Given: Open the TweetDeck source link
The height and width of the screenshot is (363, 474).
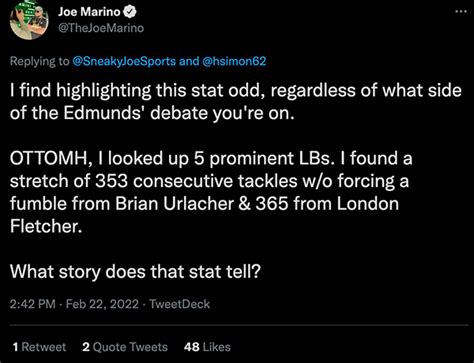Looking at the screenshot, I should tap(179, 304).
